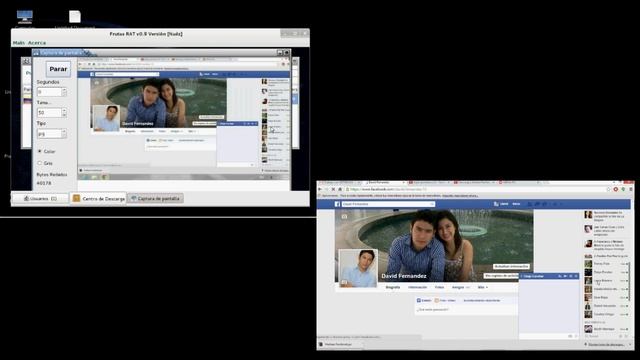Screen dimensions: 640x360
Task: Switch to the Centro de Descarga tab
Action: (x=98, y=198)
